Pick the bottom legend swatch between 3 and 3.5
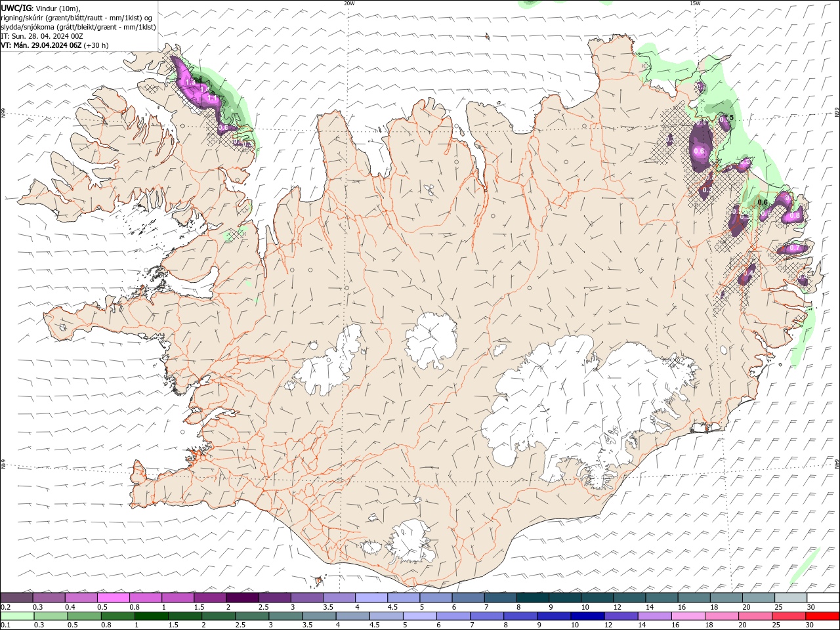The height and width of the screenshot is (630, 840). (x=285, y=616)
